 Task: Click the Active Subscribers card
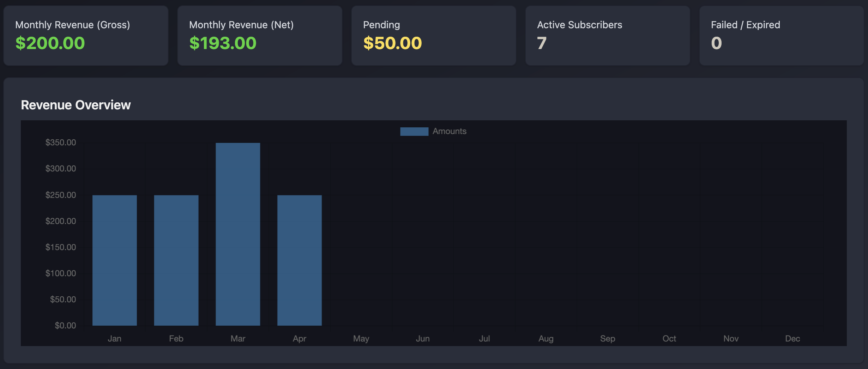click(607, 35)
